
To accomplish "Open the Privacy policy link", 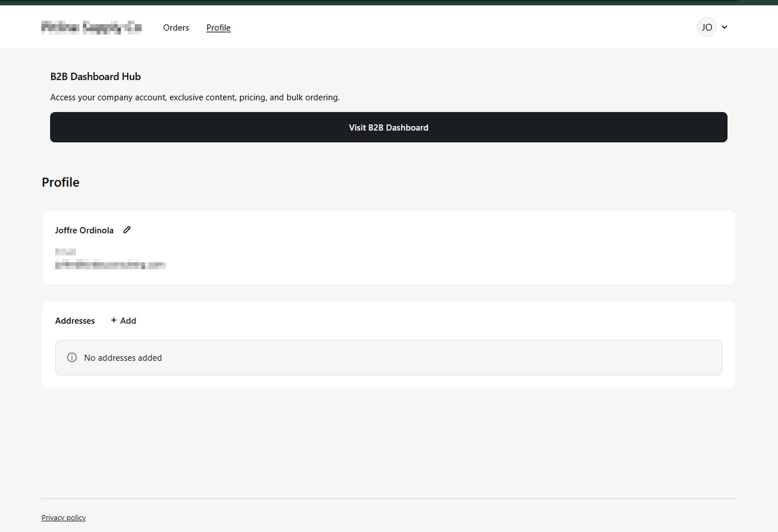I will pos(64,518).
